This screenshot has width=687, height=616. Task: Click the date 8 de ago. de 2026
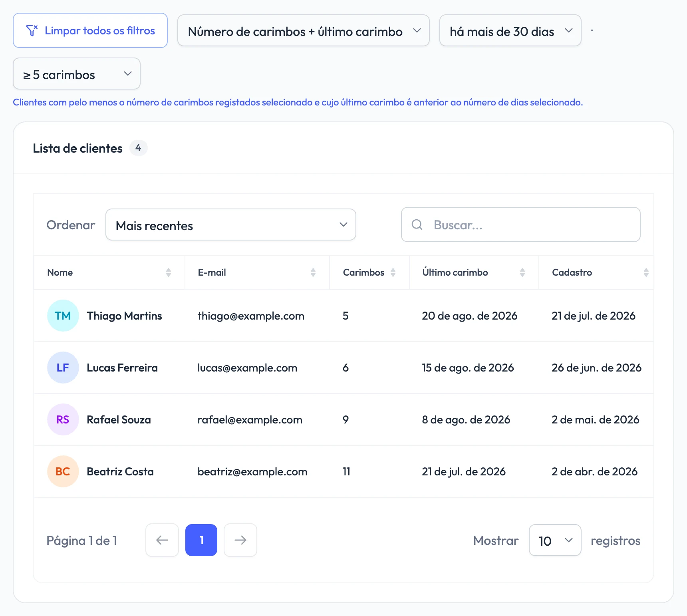click(x=466, y=420)
